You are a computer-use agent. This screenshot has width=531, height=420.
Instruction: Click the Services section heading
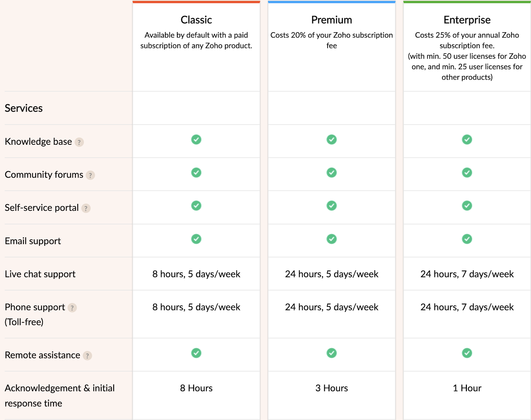click(24, 108)
